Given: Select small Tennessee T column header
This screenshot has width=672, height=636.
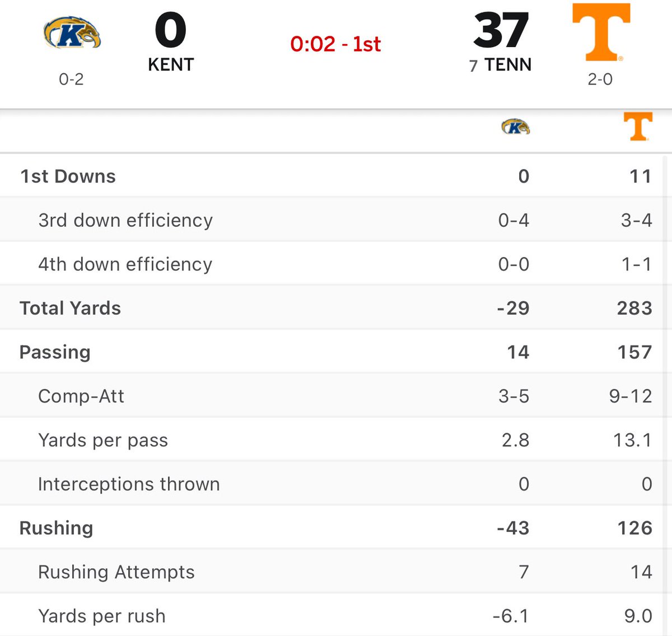Looking at the screenshot, I should tap(638, 126).
